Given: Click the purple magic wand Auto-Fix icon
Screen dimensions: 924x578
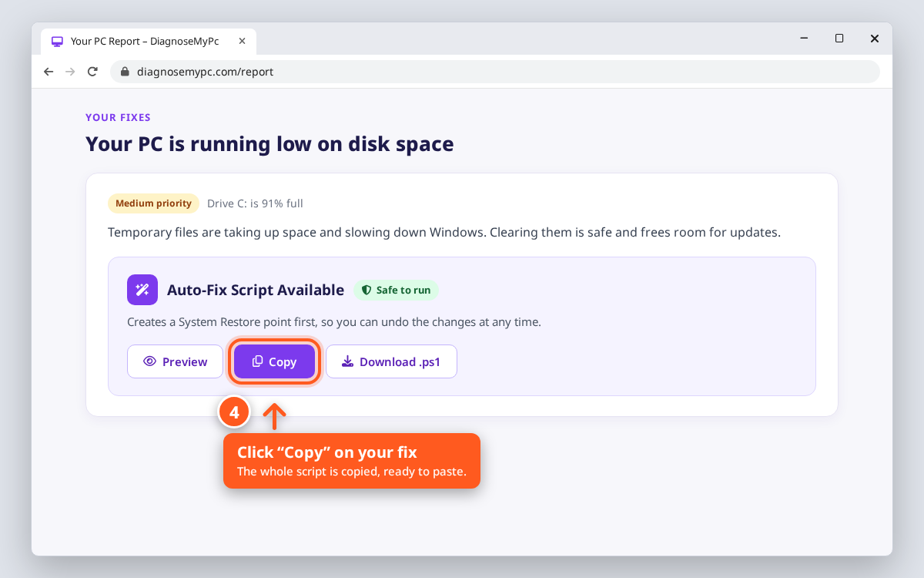Looking at the screenshot, I should (142, 290).
